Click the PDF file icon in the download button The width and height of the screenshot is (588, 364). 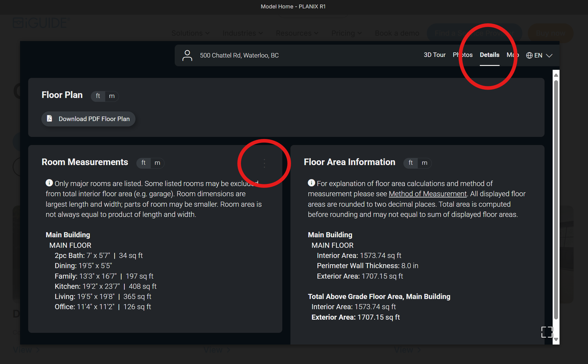[x=49, y=119]
